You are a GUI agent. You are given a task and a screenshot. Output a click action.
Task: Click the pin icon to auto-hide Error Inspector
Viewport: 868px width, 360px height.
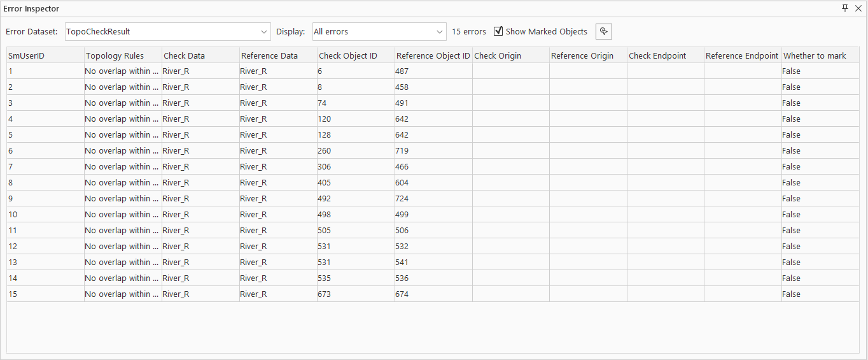click(845, 8)
